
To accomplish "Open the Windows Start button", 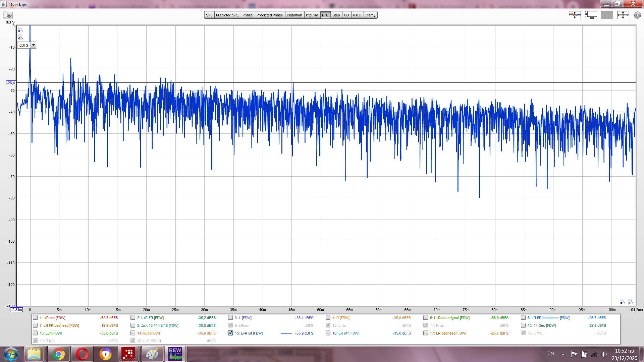I will pyautogui.click(x=11, y=354).
